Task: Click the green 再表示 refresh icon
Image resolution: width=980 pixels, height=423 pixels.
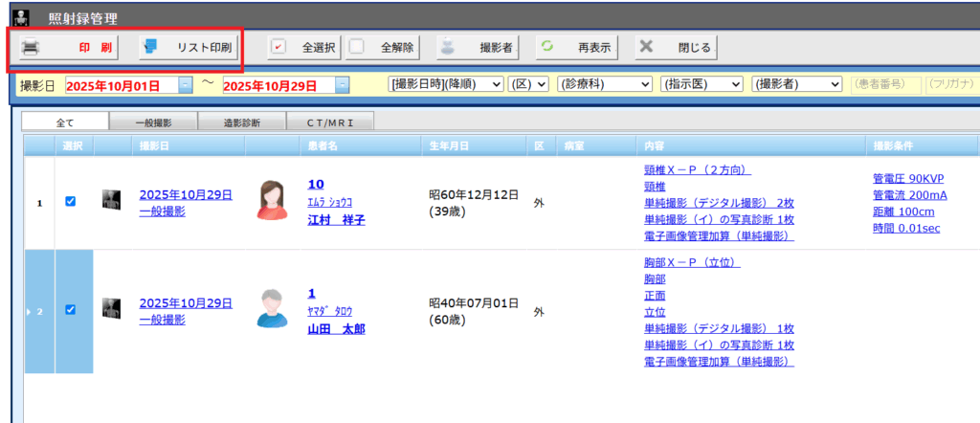Action: (546, 47)
